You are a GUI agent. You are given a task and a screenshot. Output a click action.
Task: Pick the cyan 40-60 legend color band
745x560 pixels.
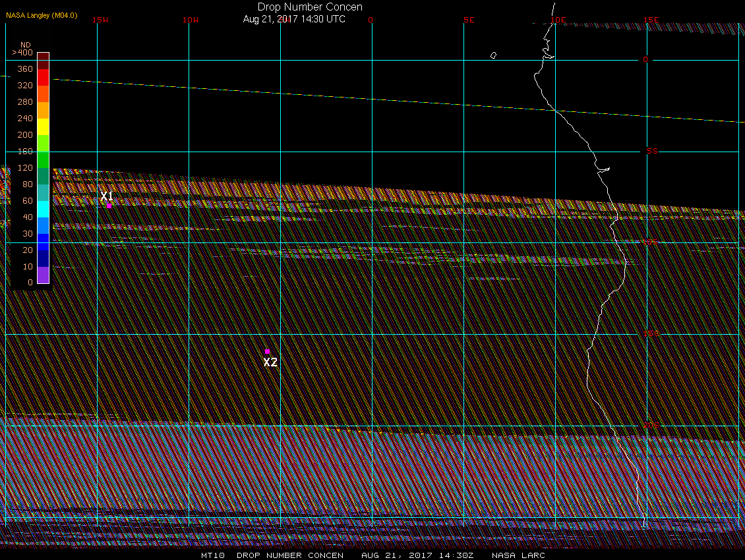[x=43, y=209]
